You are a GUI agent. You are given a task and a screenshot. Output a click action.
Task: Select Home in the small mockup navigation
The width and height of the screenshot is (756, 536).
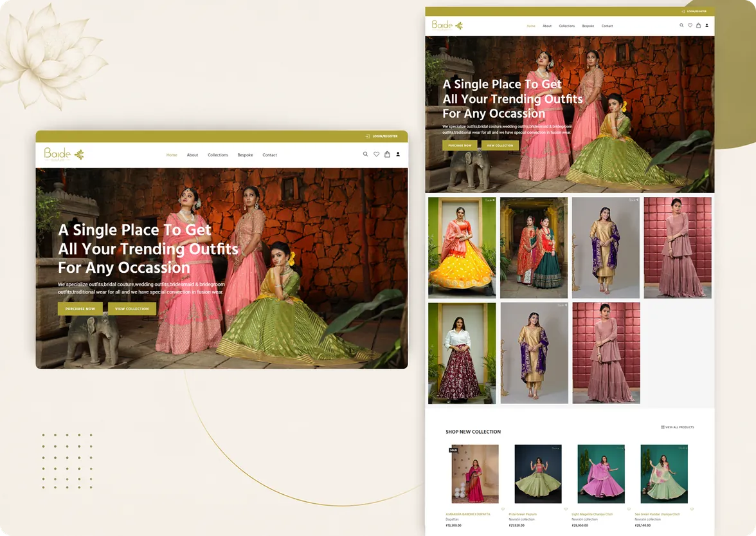(172, 155)
